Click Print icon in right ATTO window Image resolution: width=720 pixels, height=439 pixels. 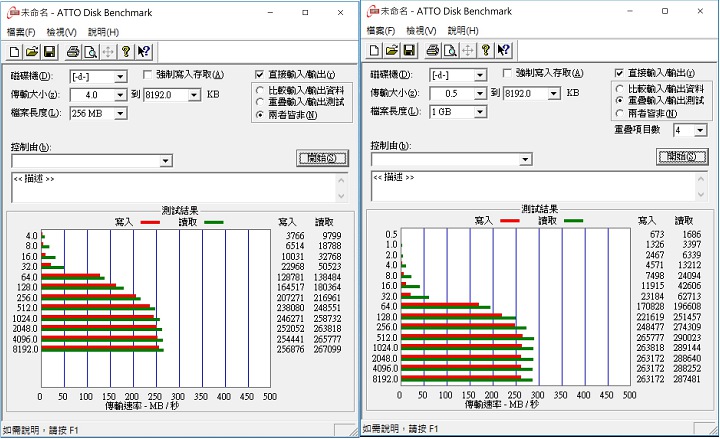(x=433, y=50)
